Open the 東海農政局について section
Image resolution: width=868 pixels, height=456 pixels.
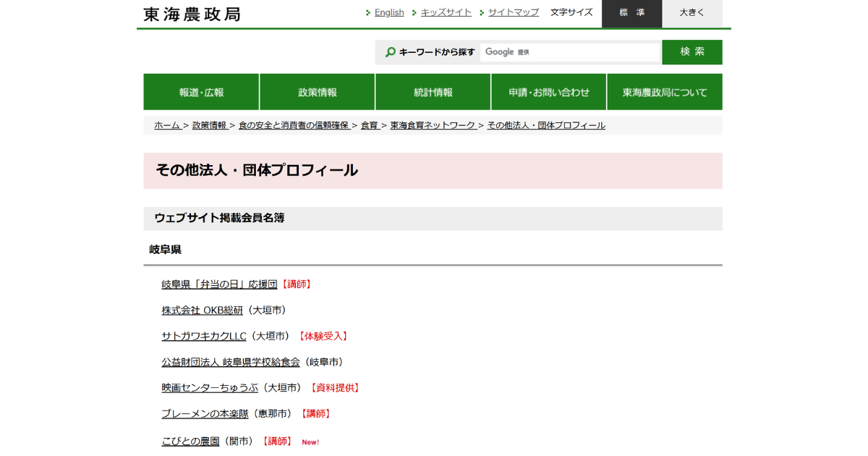664,91
